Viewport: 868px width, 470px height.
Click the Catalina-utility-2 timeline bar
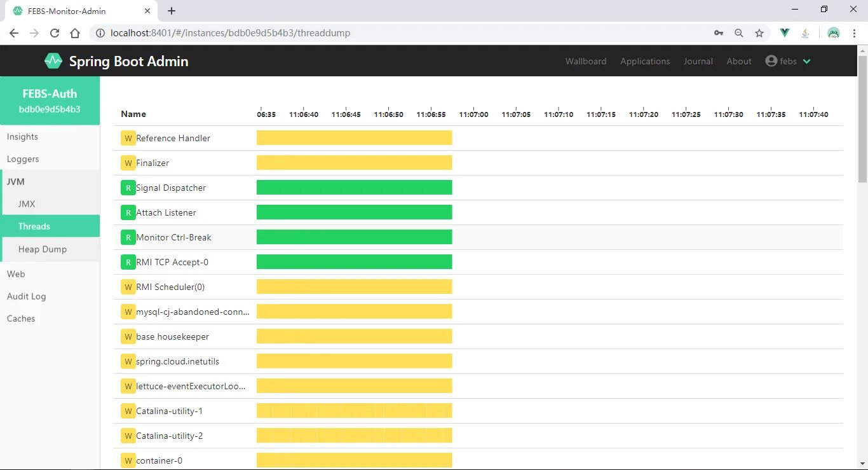(x=354, y=436)
